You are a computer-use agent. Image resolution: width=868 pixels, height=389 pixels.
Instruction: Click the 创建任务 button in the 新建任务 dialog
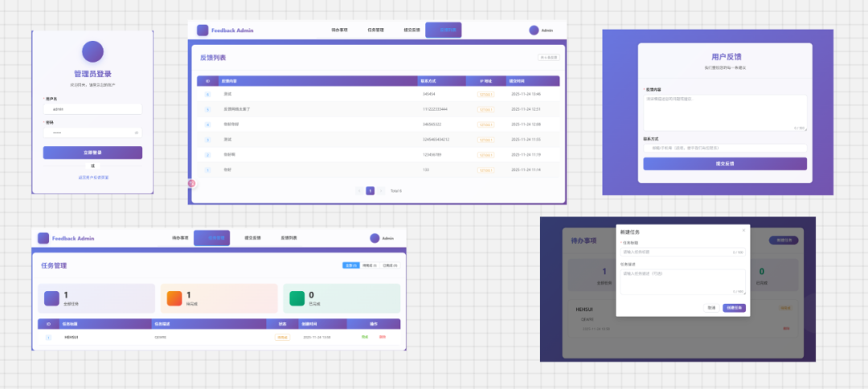click(x=734, y=308)
